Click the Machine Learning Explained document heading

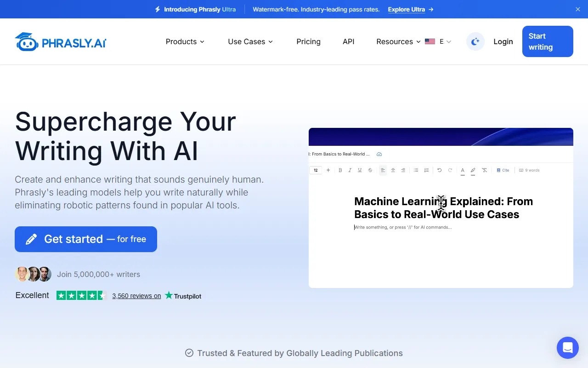click(x=443, y=208)
